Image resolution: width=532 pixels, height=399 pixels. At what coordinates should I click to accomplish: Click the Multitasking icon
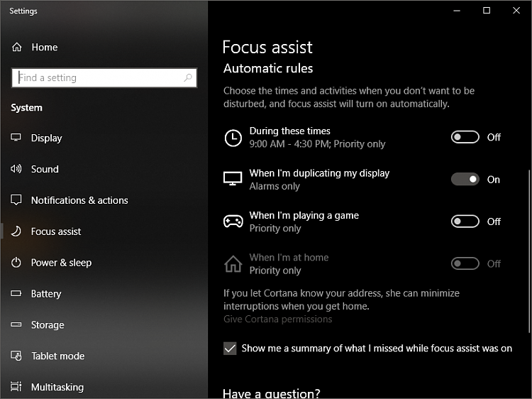coord(16,386)
